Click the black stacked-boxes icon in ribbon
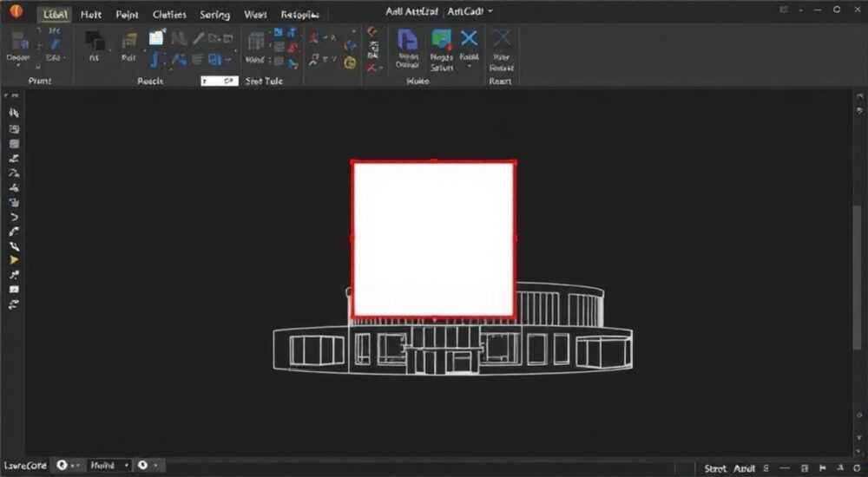 pyautogui.click(x=95, y=41)
